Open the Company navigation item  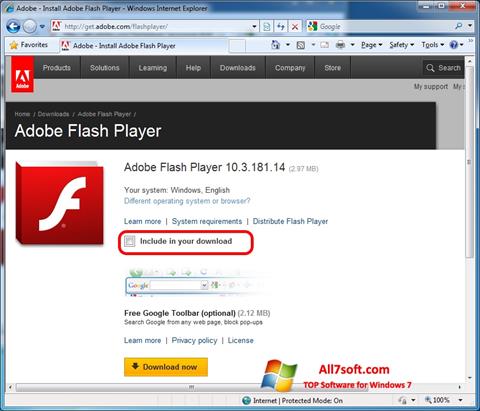coord(290,68)
